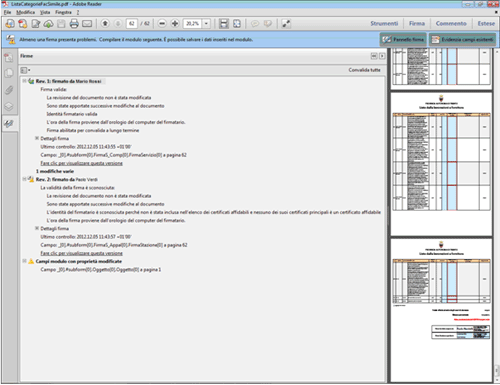Image resolution: width=500 pixels, height=385 pixels.
Task: Click the page number input field
Action: (x=132, y=24)
